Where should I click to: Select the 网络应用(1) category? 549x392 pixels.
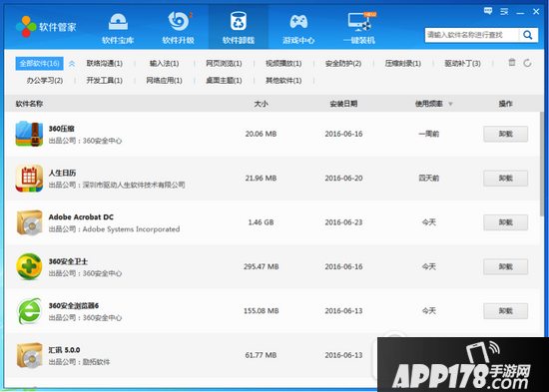165,81
